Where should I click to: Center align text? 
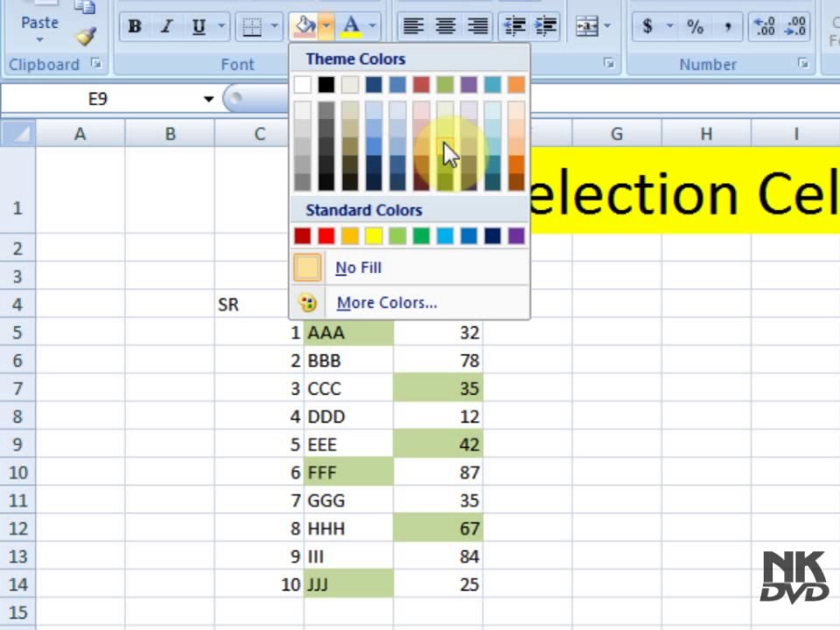click(x=445, y=25)
